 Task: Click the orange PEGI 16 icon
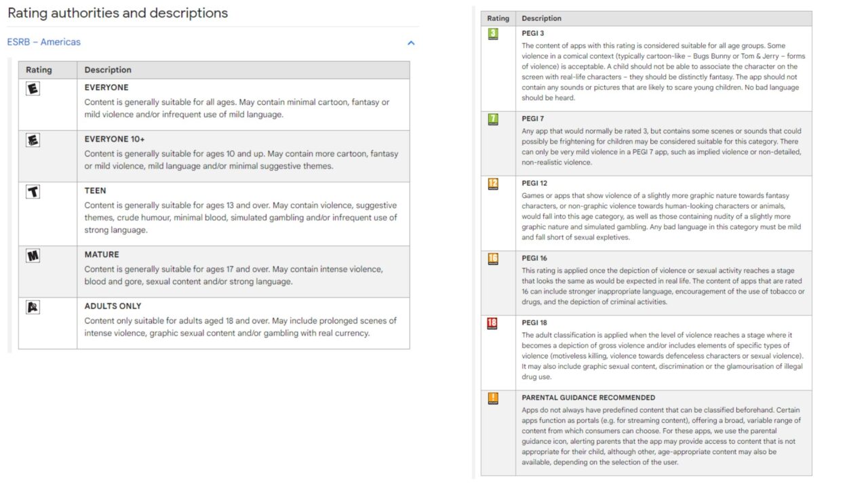tap(493, 258)
